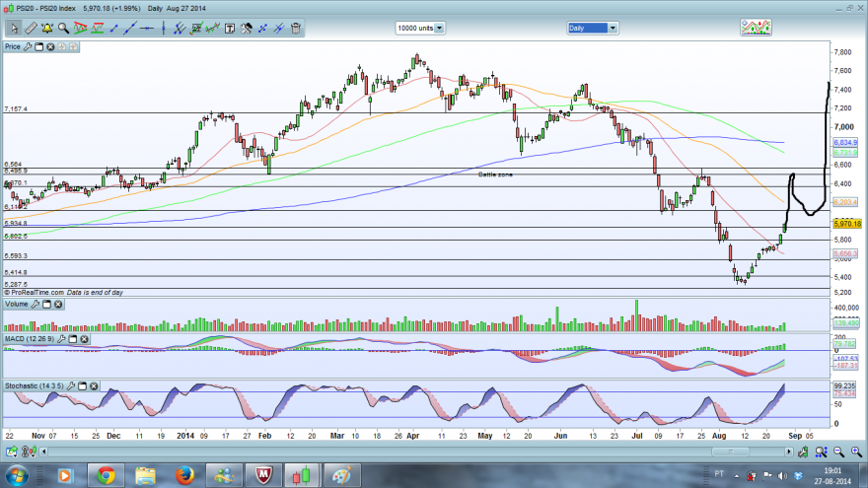Expand the 10000 units dropdown
Viewport: 868px width, 488px height.
click(440, 29)
